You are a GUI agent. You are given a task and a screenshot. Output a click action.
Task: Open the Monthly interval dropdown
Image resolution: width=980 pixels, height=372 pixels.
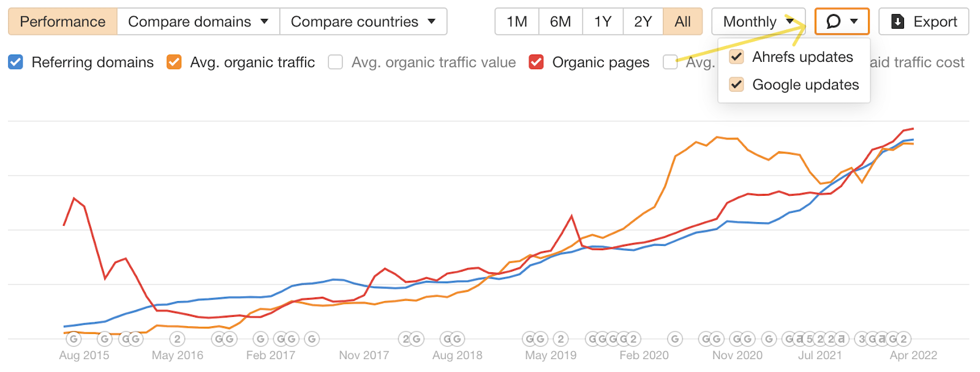point(758,22)
